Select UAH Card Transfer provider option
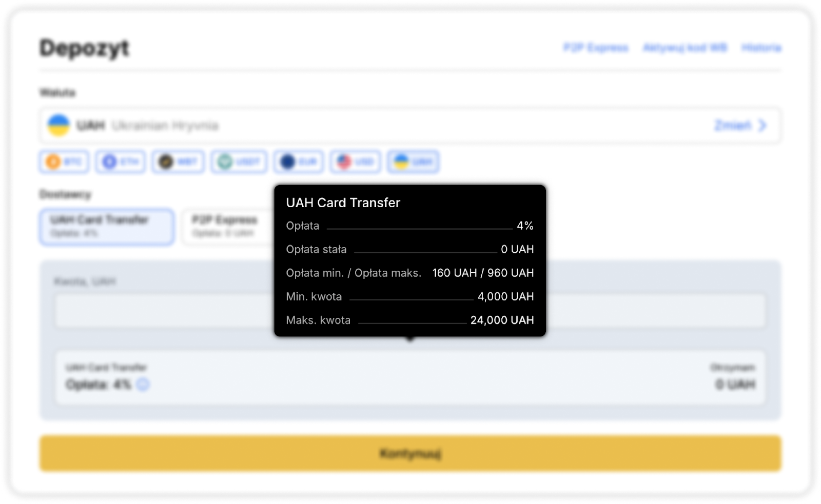Screen dimensions: 821x504 [107, 227]
